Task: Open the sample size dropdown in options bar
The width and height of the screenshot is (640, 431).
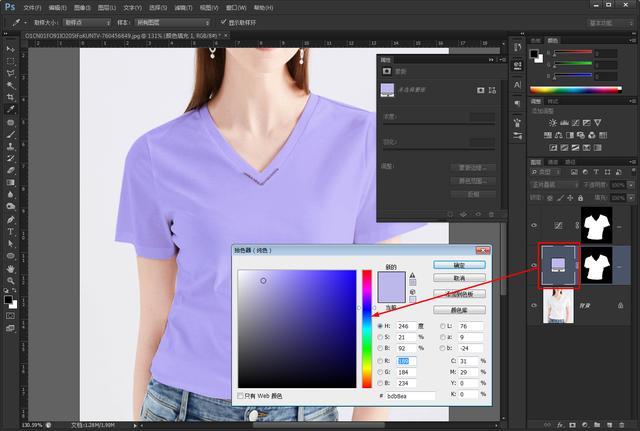Action: [87, 22]
